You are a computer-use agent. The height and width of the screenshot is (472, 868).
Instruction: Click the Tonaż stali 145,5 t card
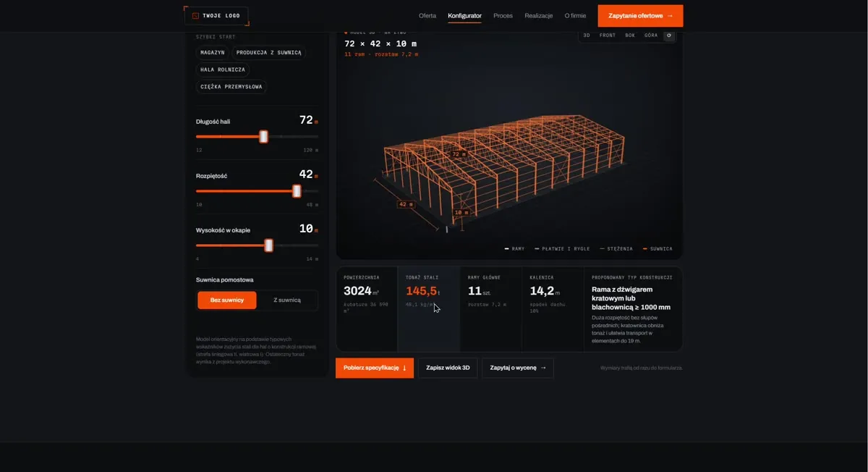(429, 309)
